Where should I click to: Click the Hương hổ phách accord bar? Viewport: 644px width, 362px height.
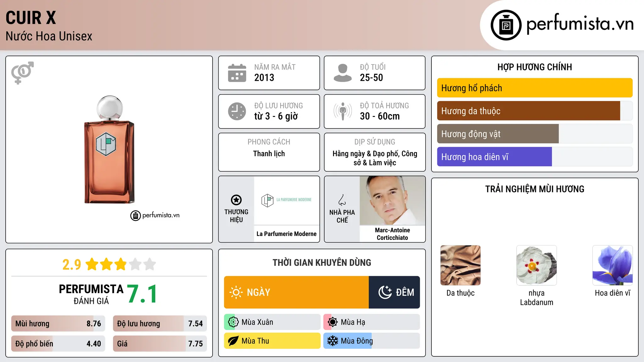pos(535,88)
